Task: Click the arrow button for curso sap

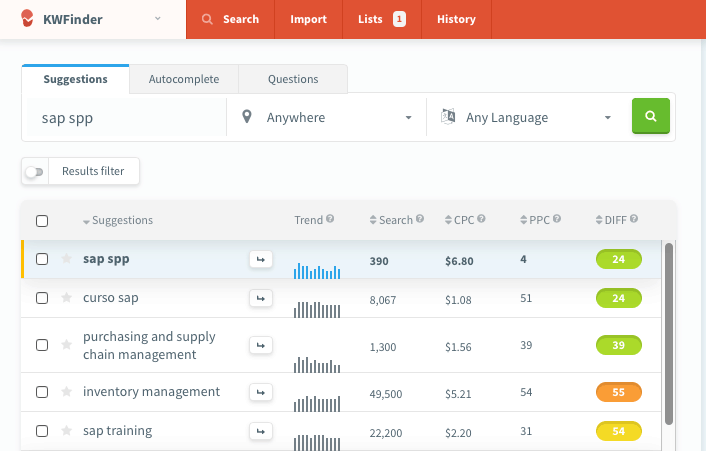Action: [x=261, y=298]
